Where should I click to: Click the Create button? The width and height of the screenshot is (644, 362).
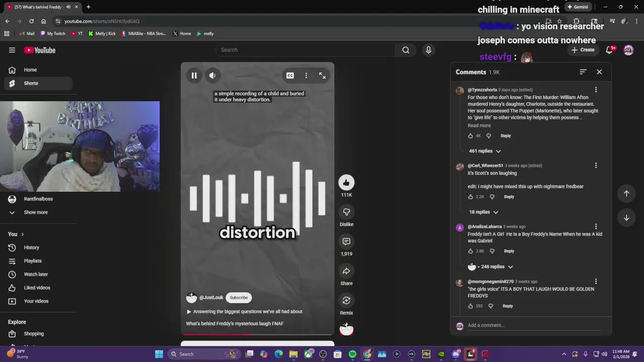point(583,50)
